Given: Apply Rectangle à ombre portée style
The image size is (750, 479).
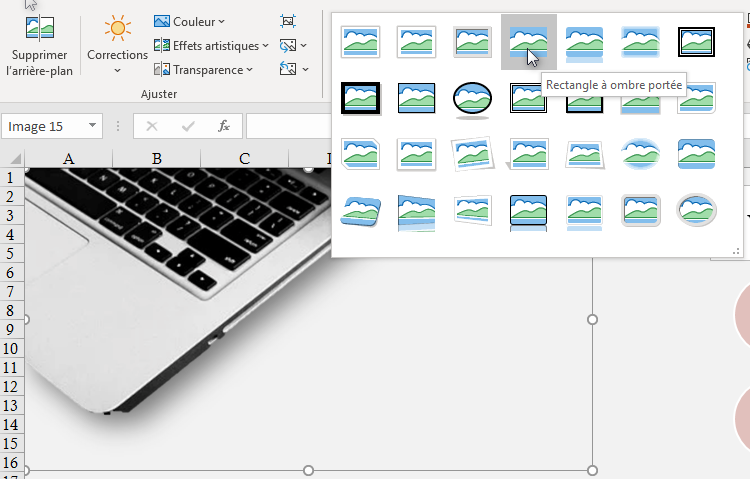Looking at the screenshot, I should [529, 42].
